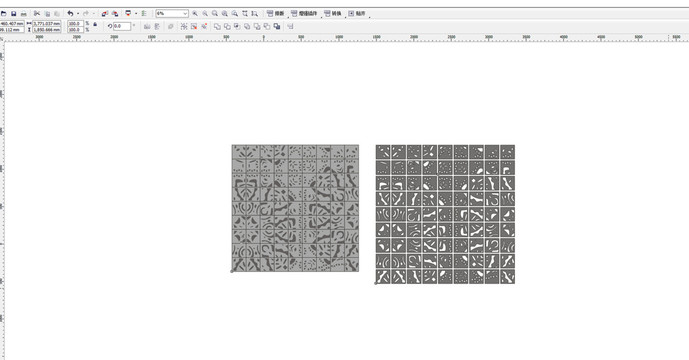Screen dimensions: 689x360
Task: Click the third zoom magnifier icon
Action: pos(215,14)
